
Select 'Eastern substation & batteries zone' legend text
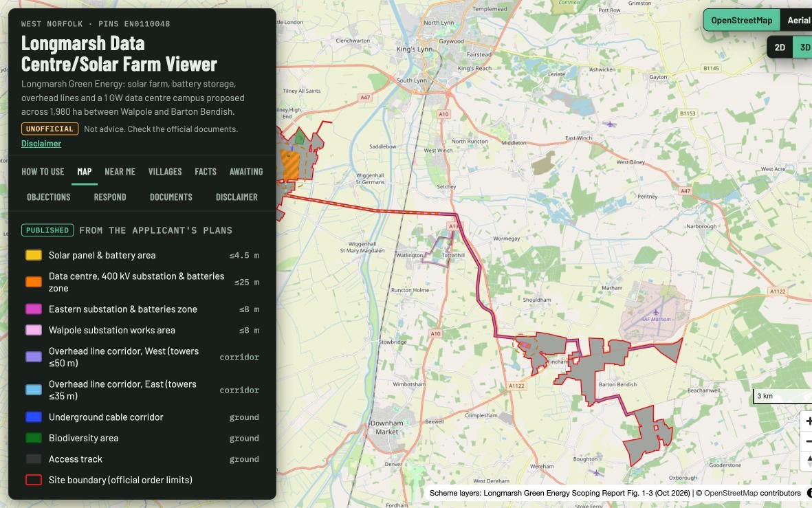pyautogui.click(x=123, y=309)
